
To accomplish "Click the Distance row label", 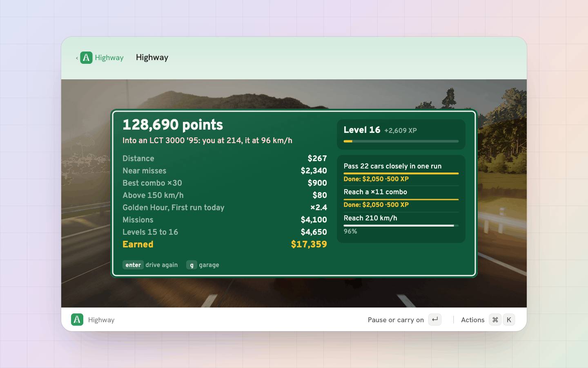I will [x=138, y=159].
